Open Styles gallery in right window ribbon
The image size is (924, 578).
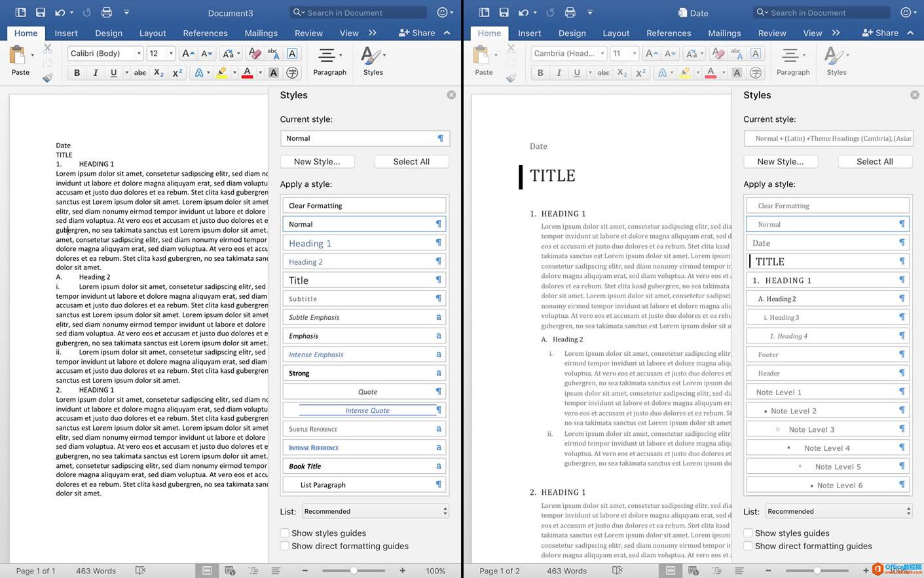[x=836, y=61]
